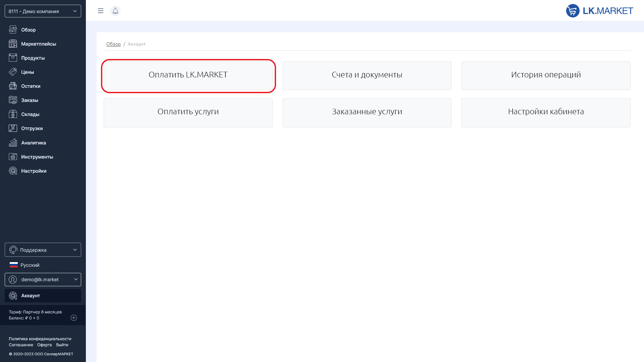Open notifications bell icon
Screen dimensions: 644x362
pyautogui.click(x=115, y=11)
